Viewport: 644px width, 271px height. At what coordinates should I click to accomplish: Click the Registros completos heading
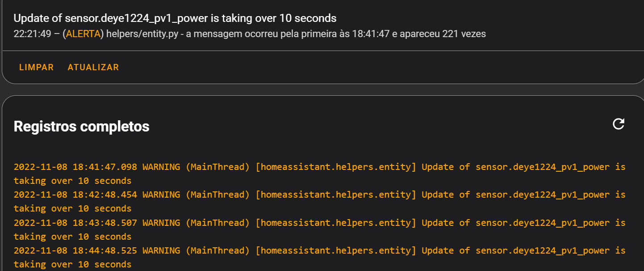click(x=81, y=127)
